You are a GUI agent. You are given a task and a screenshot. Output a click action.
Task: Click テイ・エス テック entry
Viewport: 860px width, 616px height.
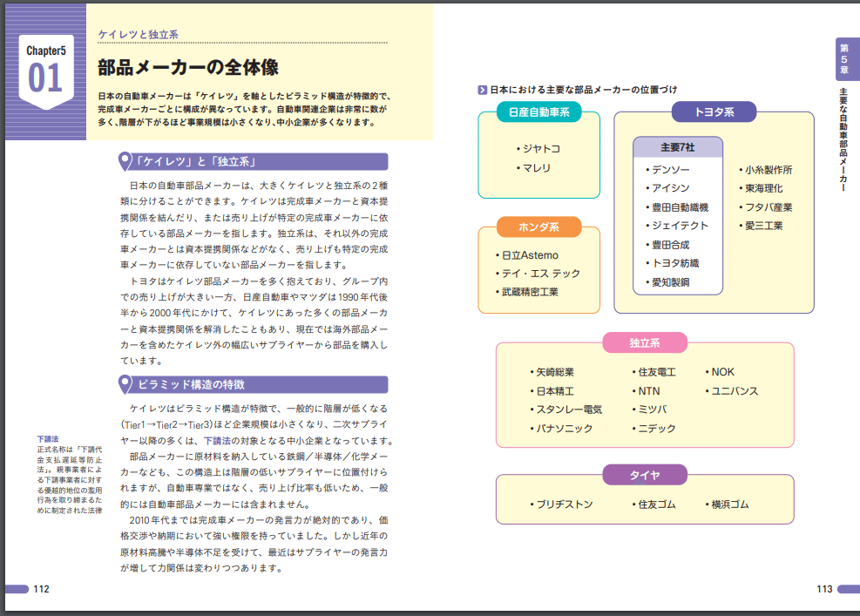[541, 274]
